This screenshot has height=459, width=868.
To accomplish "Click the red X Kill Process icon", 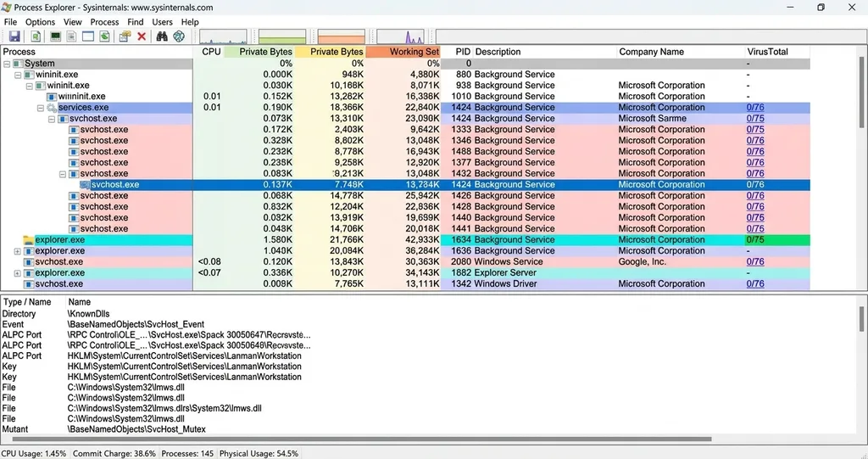I will [142, 36].
